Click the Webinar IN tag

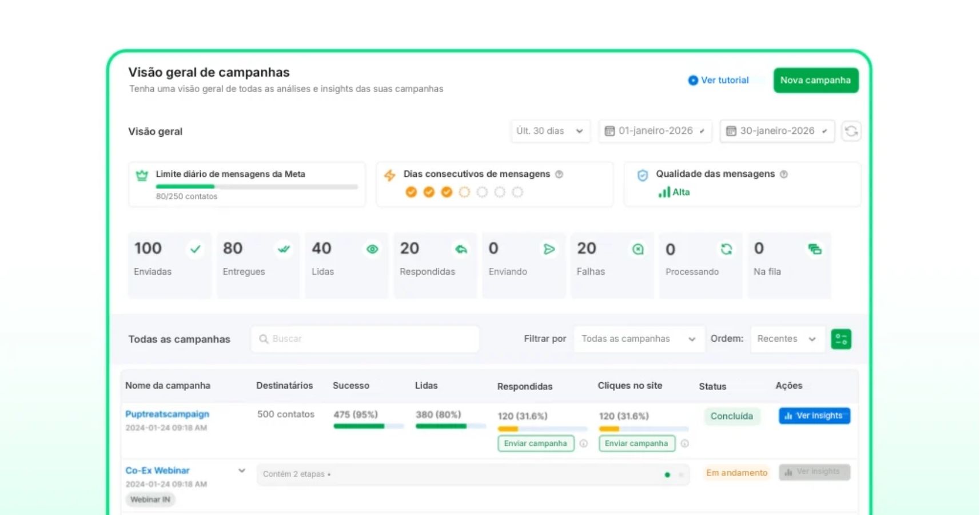(150, 500)
